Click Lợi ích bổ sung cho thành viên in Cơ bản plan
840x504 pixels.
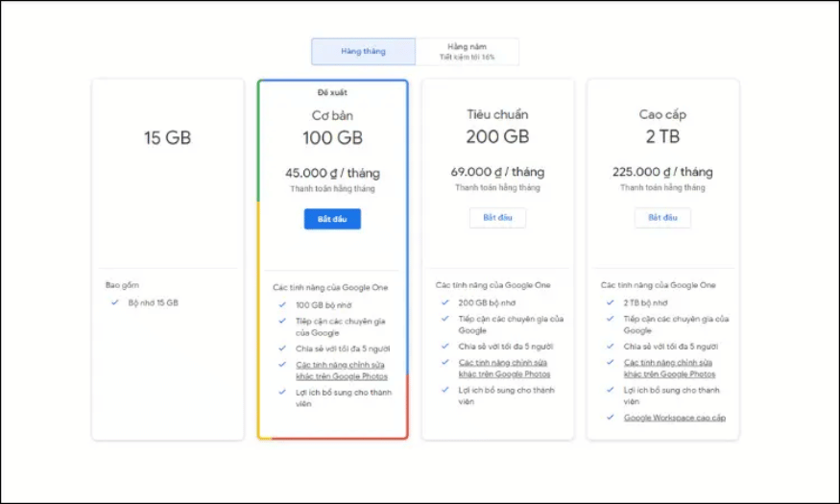[x=344, y=398]
